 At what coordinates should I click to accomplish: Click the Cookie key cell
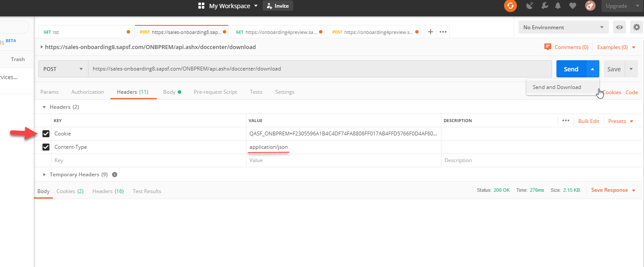tap(149, 134)
